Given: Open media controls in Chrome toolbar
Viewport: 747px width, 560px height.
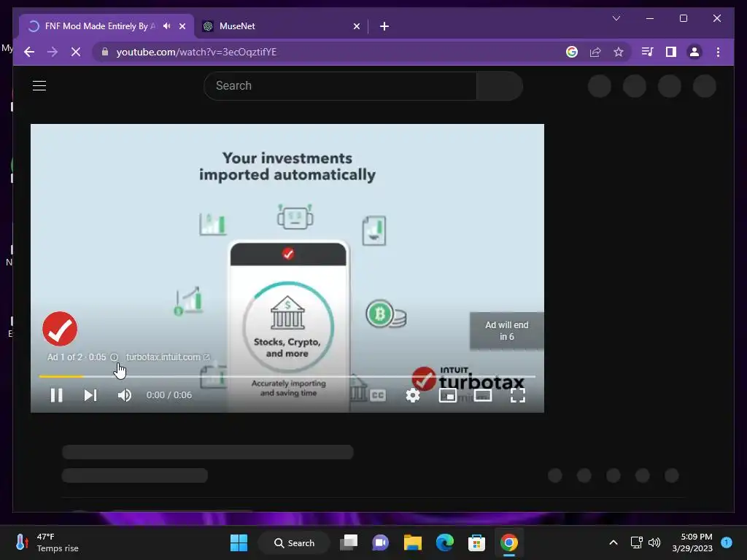Looking at the screenshot, I should pos(648,52).
